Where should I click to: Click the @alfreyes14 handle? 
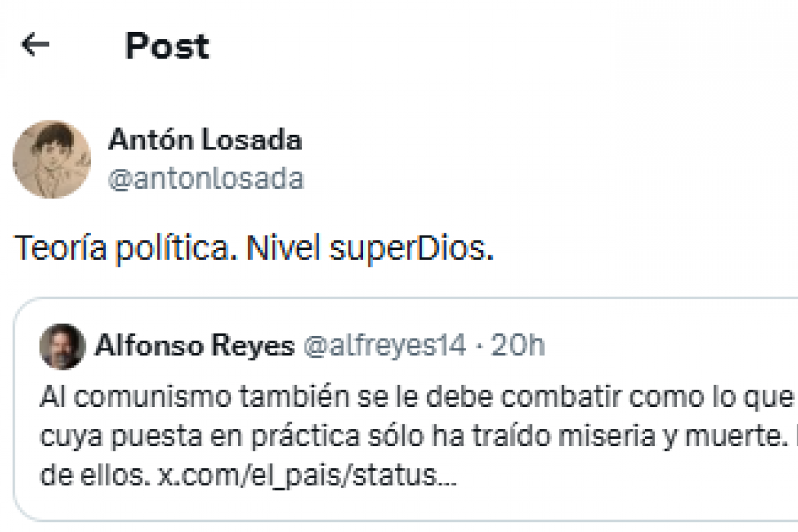click(385, 346)
